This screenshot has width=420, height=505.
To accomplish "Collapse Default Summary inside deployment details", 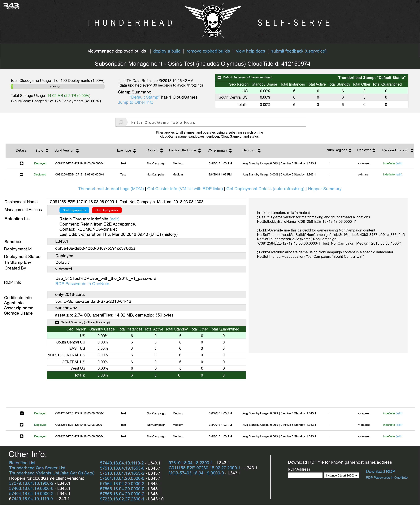I will point(57,322).
